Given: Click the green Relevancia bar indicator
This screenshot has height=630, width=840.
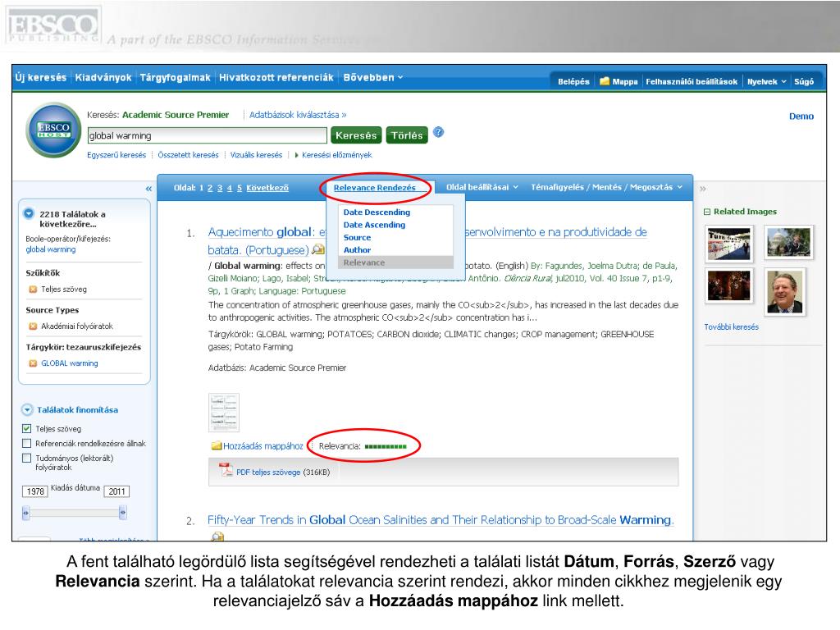Looking at the screenshot, I should point(386,446).
